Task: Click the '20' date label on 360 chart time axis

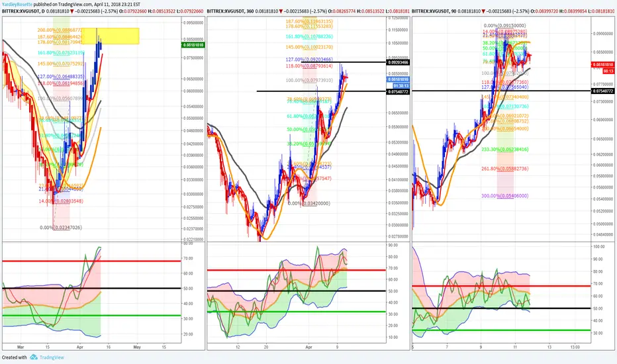Action: point(266,347)
